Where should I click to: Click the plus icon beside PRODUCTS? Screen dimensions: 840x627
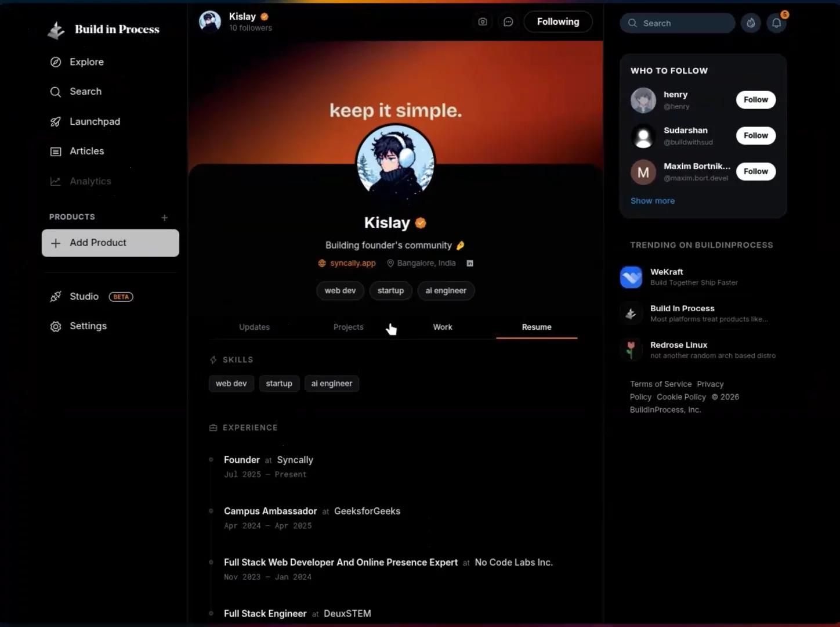pyautogui.click(x=165, y=218)
